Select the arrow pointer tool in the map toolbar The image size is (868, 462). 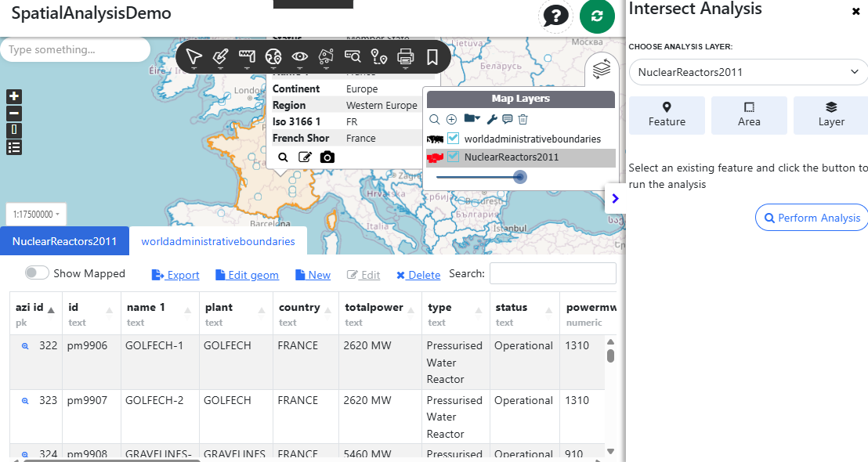pyautogui.click(x=193, y=56)
